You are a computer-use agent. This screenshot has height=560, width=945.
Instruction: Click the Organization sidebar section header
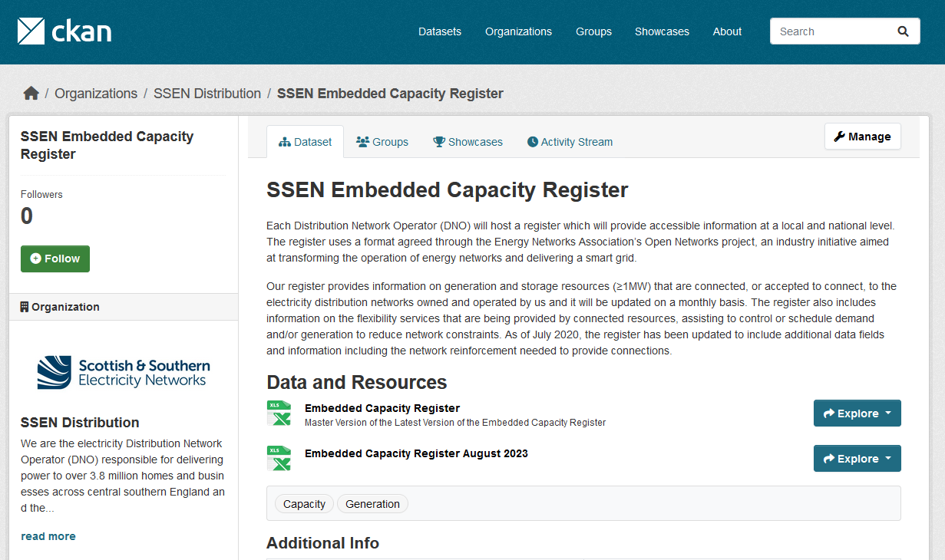[124, 307]
